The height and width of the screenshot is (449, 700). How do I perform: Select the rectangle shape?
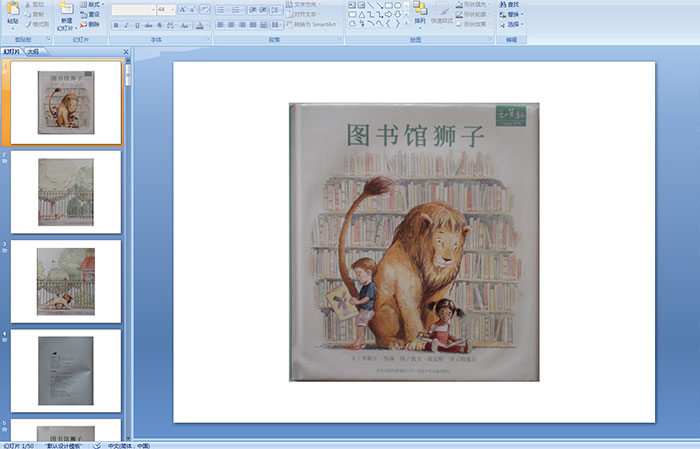point(388,5)
